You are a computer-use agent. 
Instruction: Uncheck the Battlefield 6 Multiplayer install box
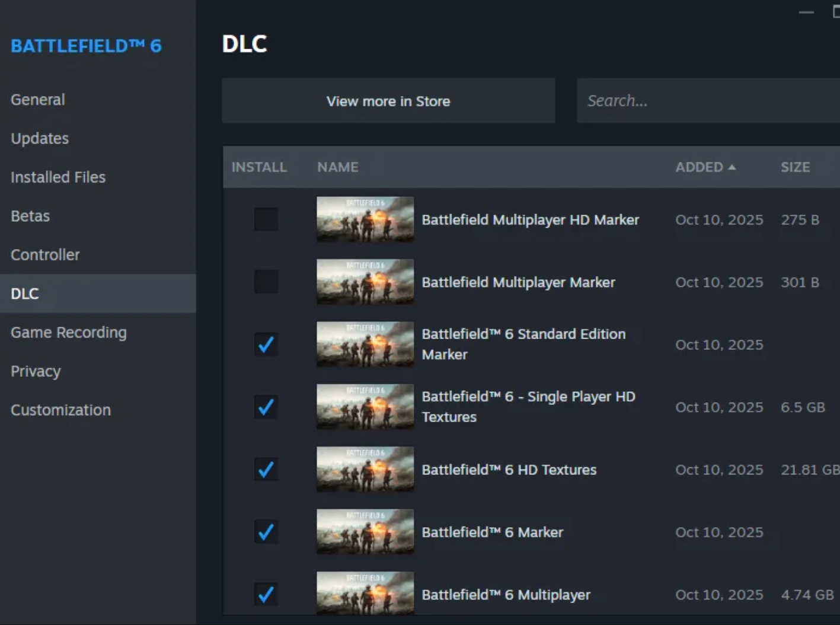coord(266,594)
